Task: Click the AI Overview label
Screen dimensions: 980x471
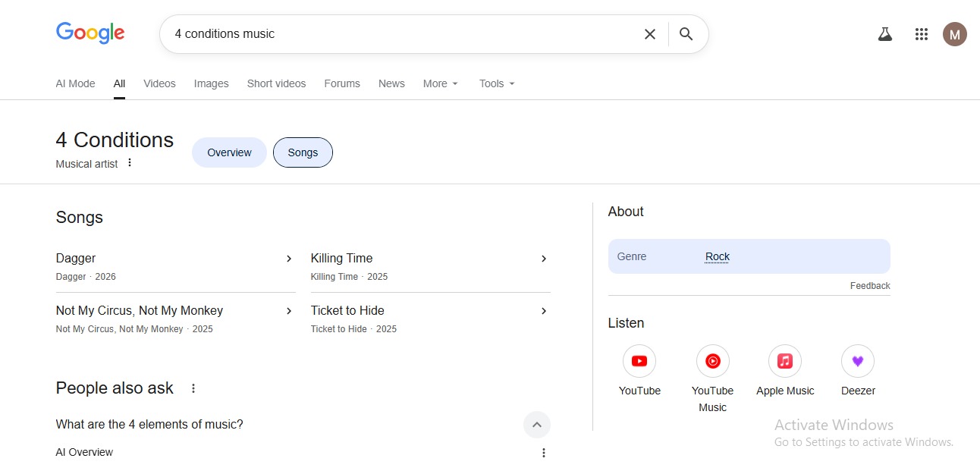Action: click(84, 453)
